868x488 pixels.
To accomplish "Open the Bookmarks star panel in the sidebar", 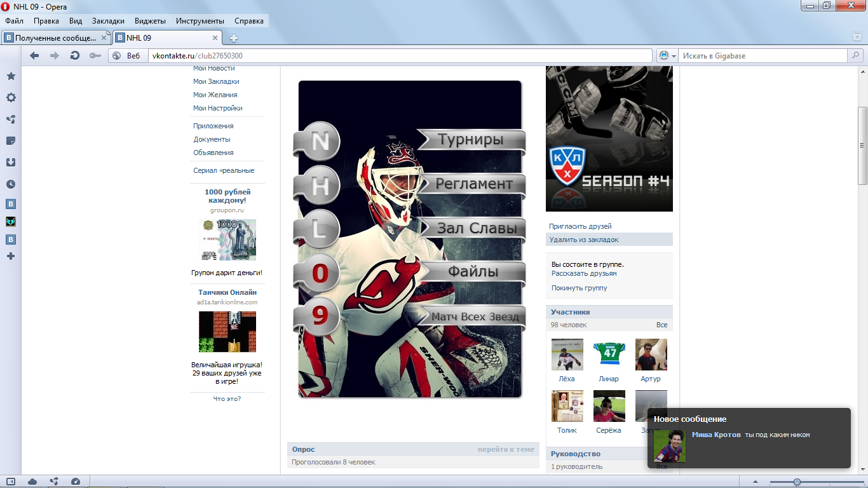I will point(11,76).
